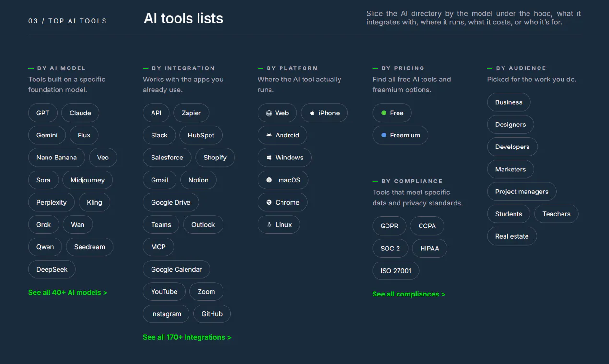
Task: Click the Chrome logo icon
Action: click(x=269, y=202)
